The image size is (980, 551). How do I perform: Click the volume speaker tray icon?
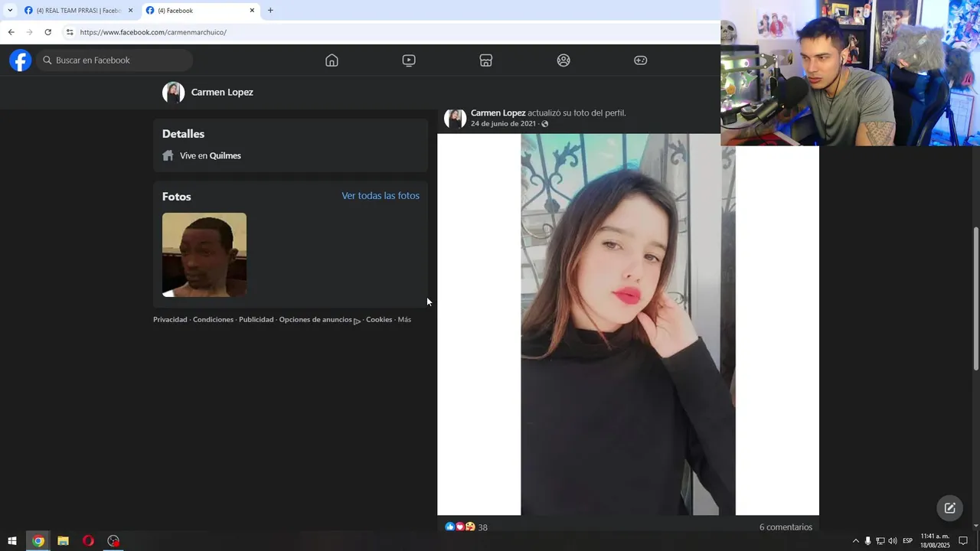pyautogui.click(x=892, y=541)
